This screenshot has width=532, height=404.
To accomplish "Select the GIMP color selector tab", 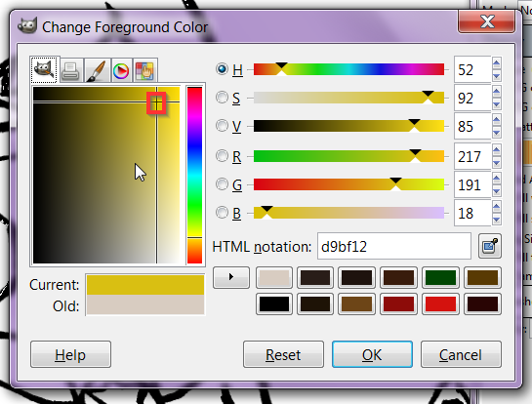I will coord(45,70).
